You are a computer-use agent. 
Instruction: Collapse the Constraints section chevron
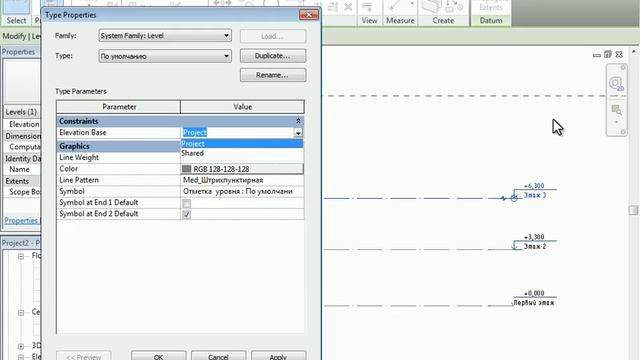[x=298, y=121]
